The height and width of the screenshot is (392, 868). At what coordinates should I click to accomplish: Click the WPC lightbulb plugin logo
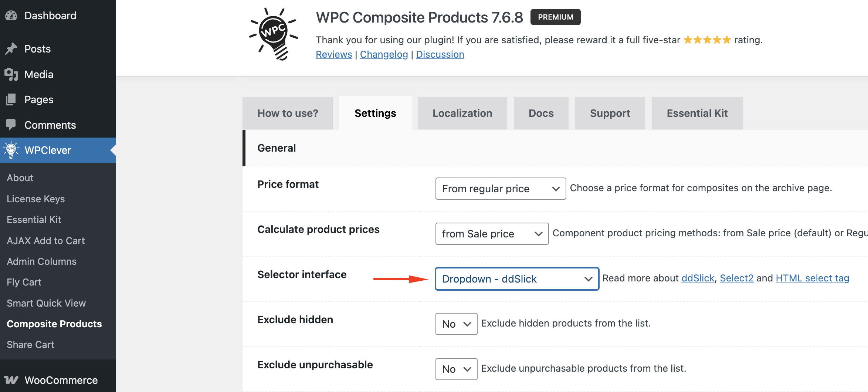[274, 34]
